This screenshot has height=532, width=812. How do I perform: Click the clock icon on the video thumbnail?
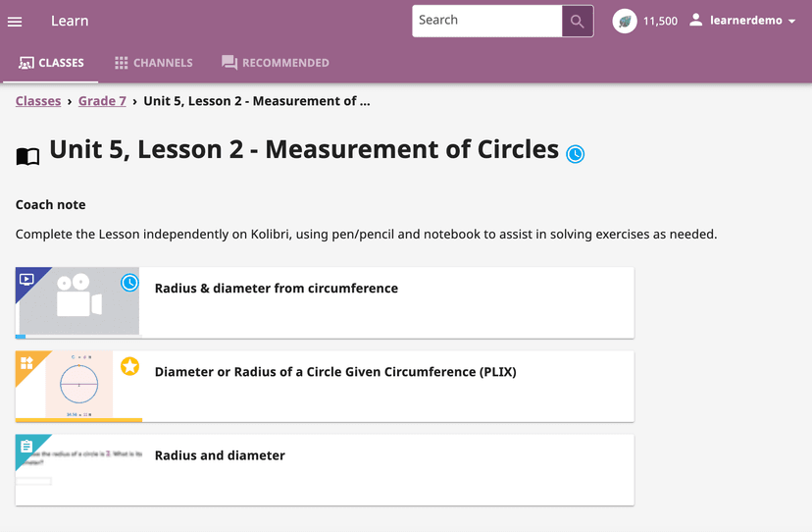point(129,283)
